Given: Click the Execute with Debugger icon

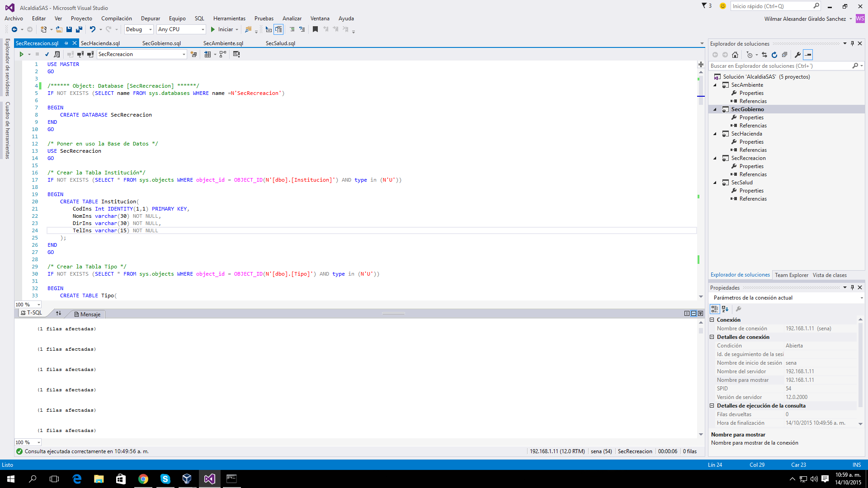Looking at the screenshot, I should click(x=57, y=54).
